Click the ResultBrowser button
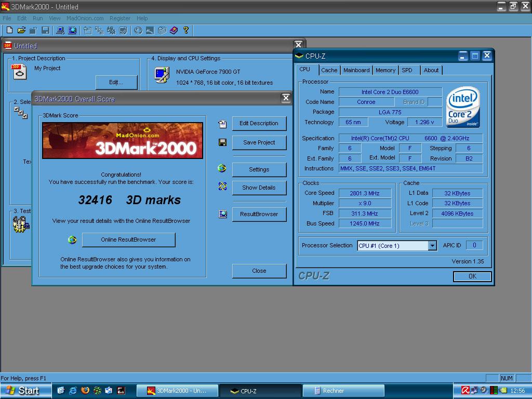532x399 pixels. pyautogui.click(x=259, y=214)
